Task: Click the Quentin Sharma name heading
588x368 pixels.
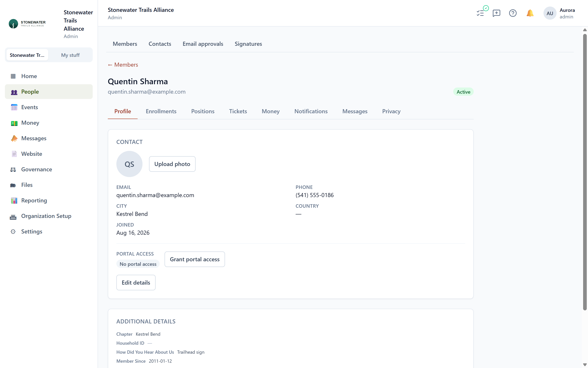Action: pos(138,82)
